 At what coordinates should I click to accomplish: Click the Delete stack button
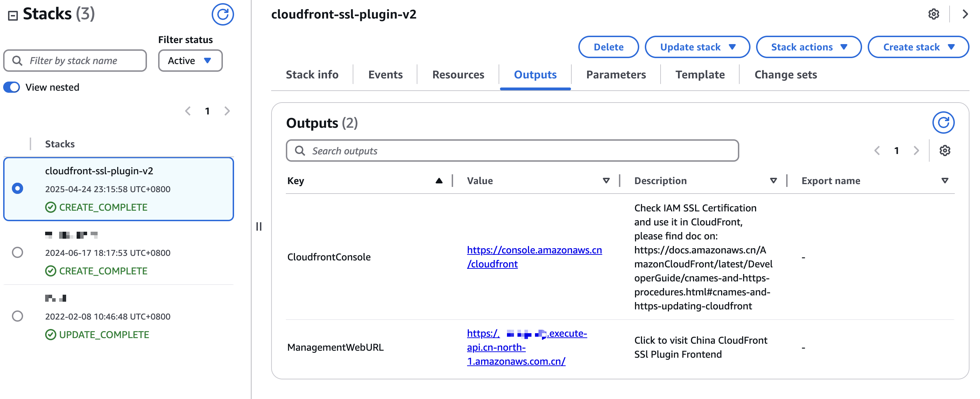tap(608, 47)
